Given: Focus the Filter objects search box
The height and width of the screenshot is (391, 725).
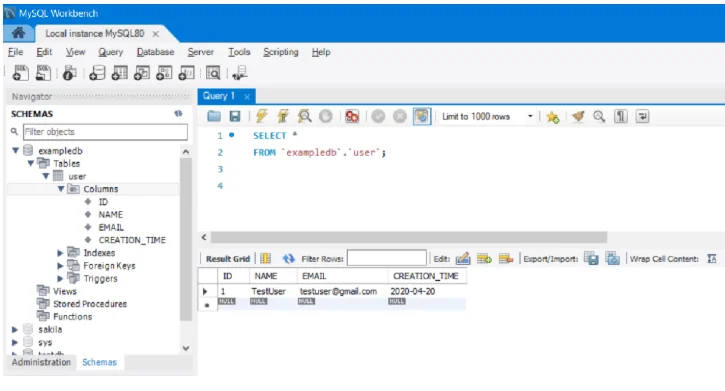Looking at the screenshot, I should point(105,132).
